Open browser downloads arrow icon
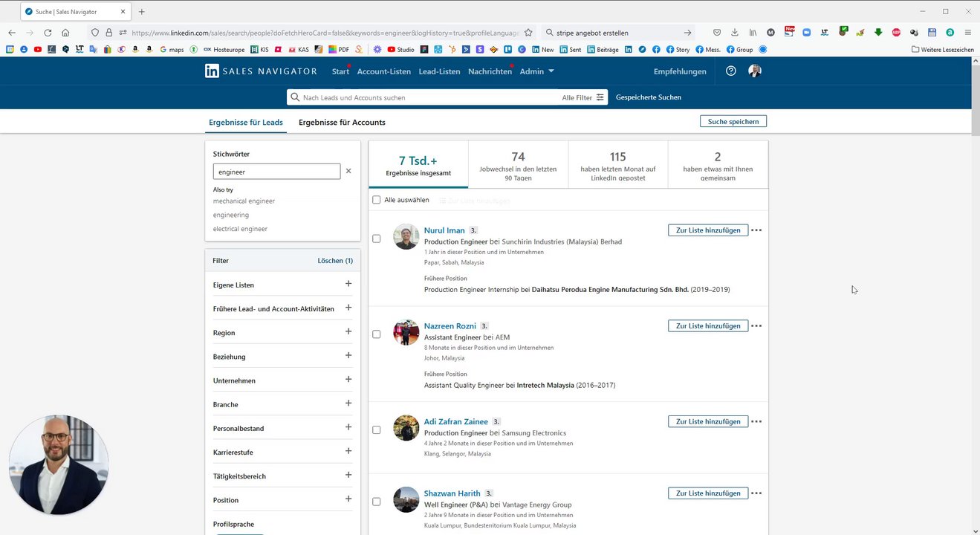 click(x=735, y=33)
